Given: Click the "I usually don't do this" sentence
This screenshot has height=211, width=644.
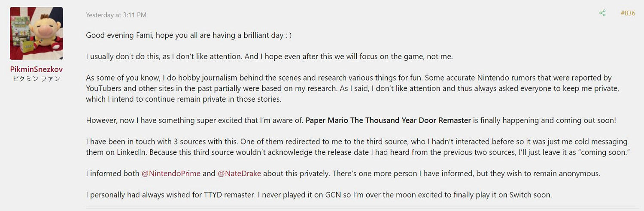Looking at the screenshot, I should coord(125,57).
